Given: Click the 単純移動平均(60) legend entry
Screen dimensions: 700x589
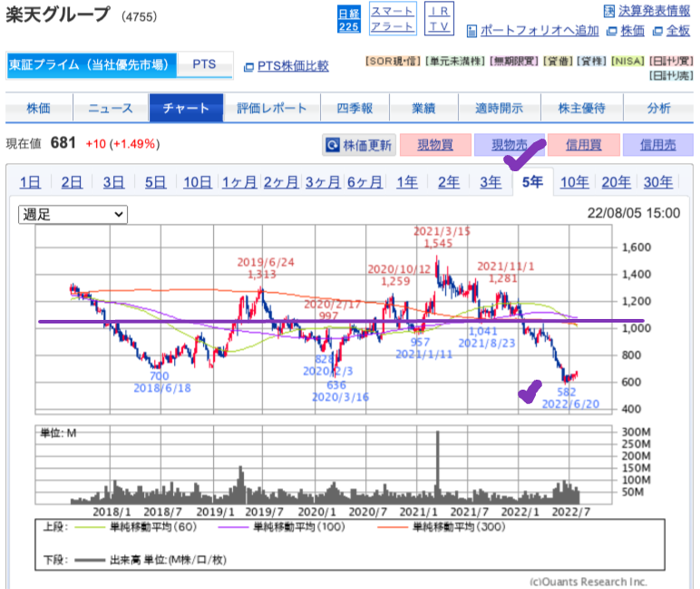Looking at the screenshot, I should point(136,527).
